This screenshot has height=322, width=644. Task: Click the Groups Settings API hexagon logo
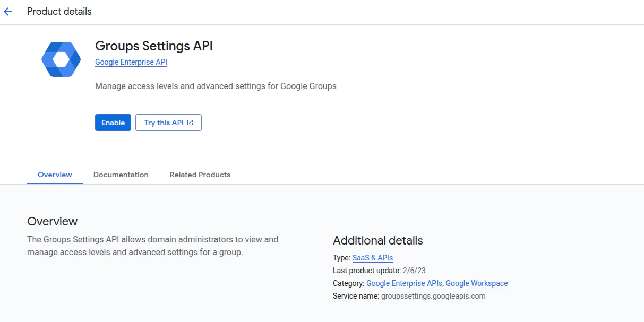(x=61, y=59)
